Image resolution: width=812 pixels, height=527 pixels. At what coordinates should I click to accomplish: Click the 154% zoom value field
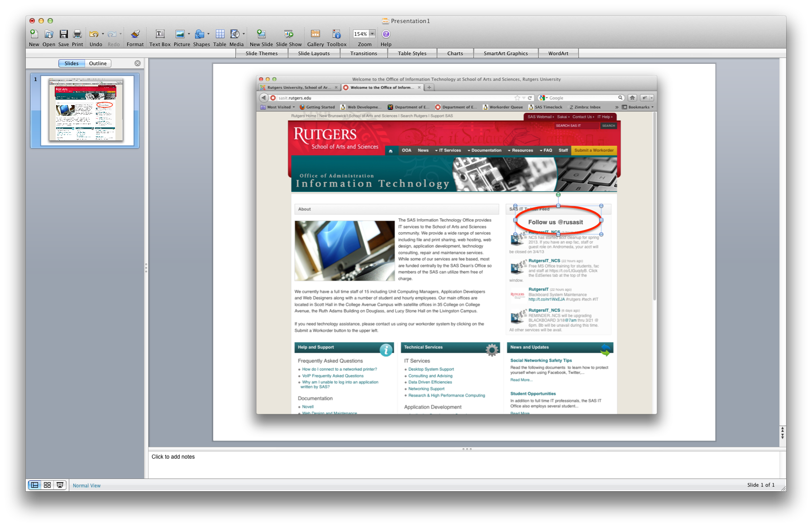361,34
